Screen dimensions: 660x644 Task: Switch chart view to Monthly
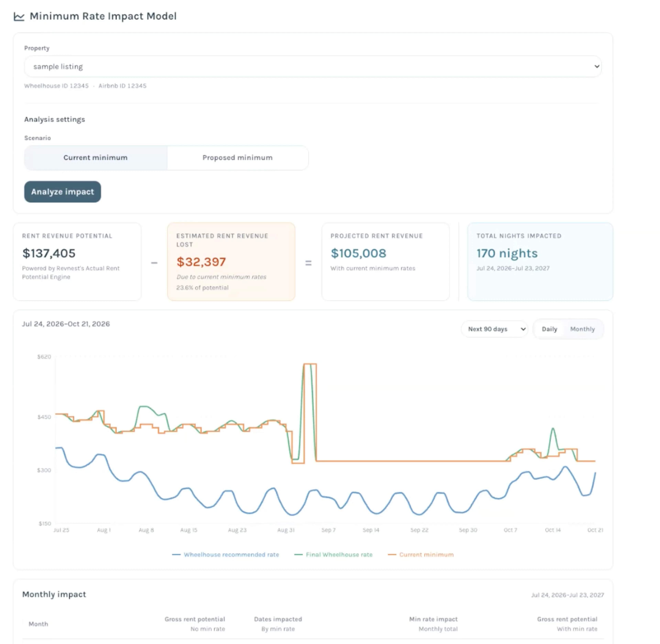pos(582,329)
